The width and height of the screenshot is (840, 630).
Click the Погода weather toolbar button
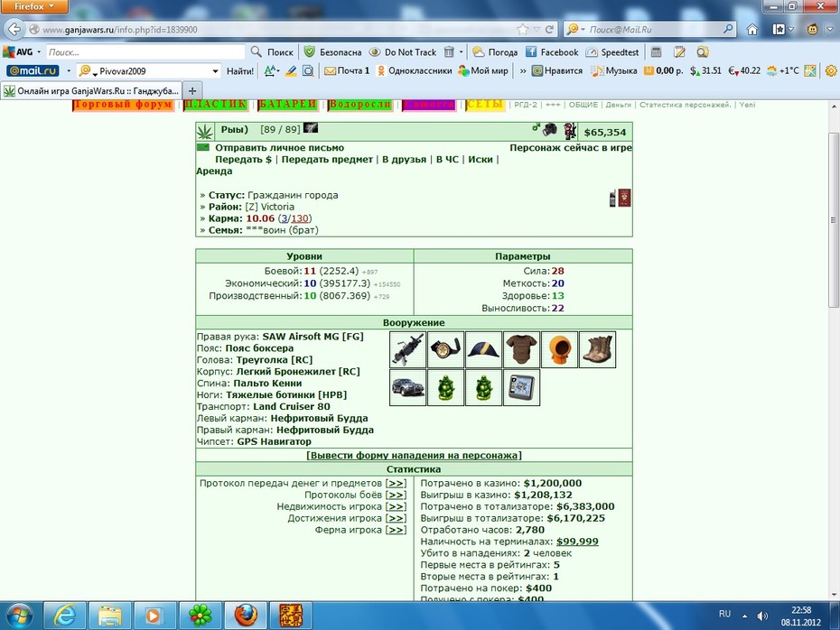[495, 52]
